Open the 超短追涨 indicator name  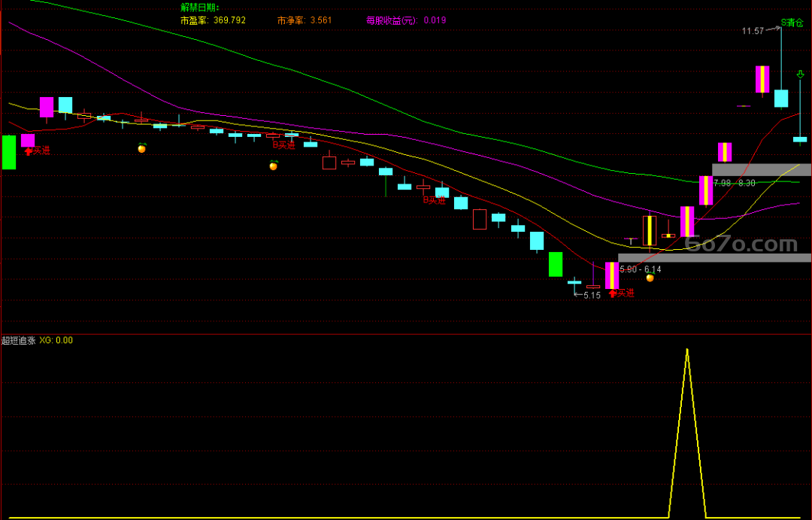coord(19,340)
